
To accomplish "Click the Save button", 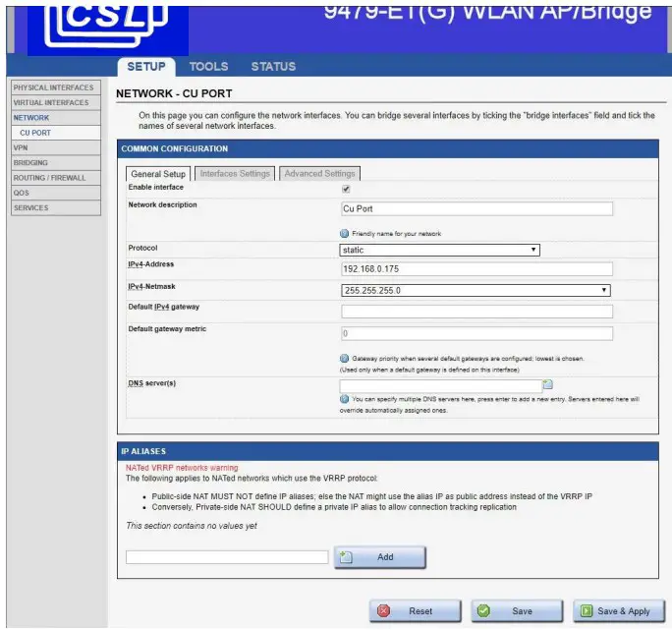I will (517, 610).
